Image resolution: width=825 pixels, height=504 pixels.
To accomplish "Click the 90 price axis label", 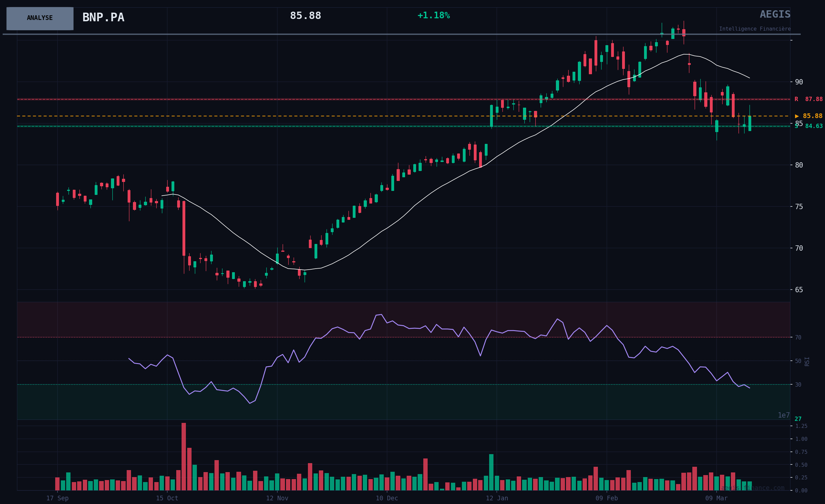I will point(798,82).
